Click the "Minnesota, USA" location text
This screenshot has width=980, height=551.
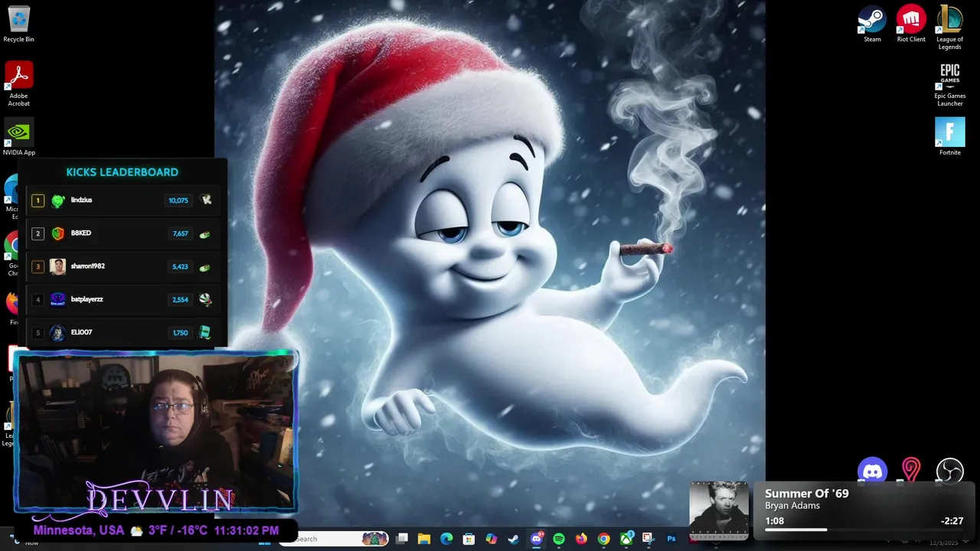pos(78,530)
